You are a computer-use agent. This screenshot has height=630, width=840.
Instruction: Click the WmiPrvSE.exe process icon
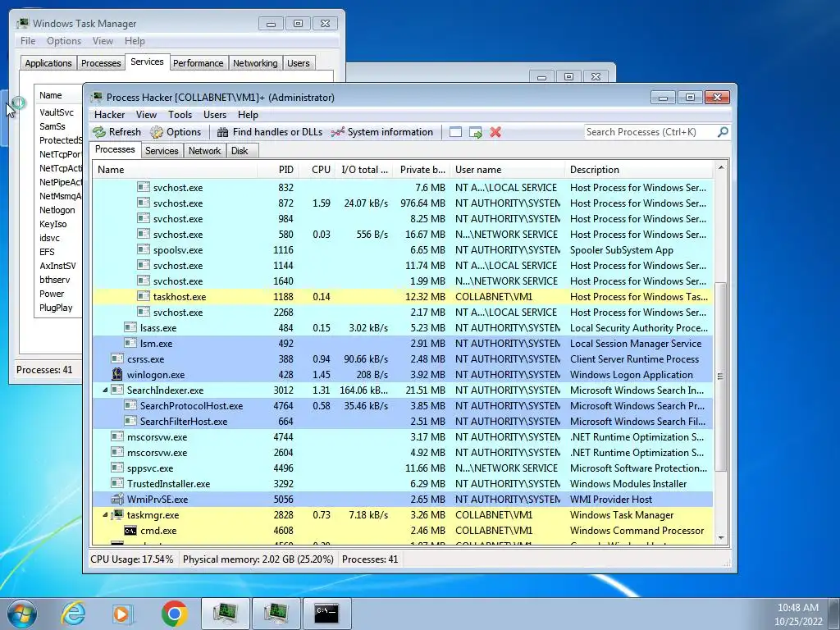(x=116, y=499)
